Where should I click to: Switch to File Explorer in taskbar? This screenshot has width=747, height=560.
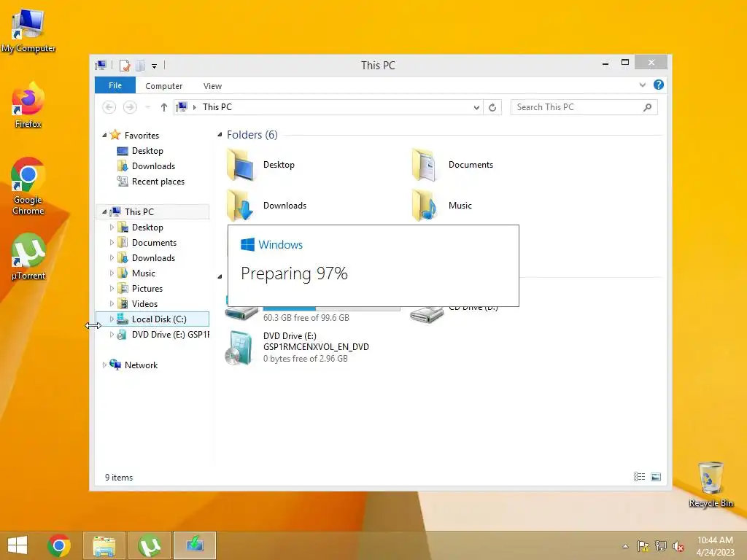(x=104, y=545)
